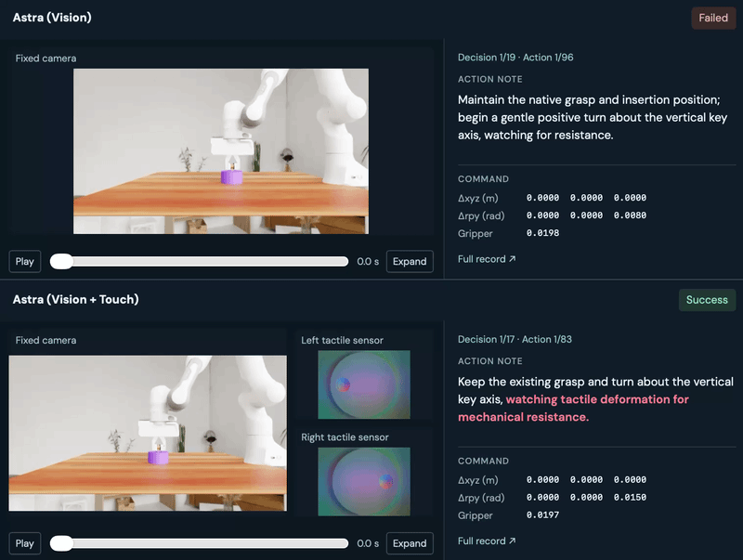Open Full record for Astra (Vision)

point(487,259)
